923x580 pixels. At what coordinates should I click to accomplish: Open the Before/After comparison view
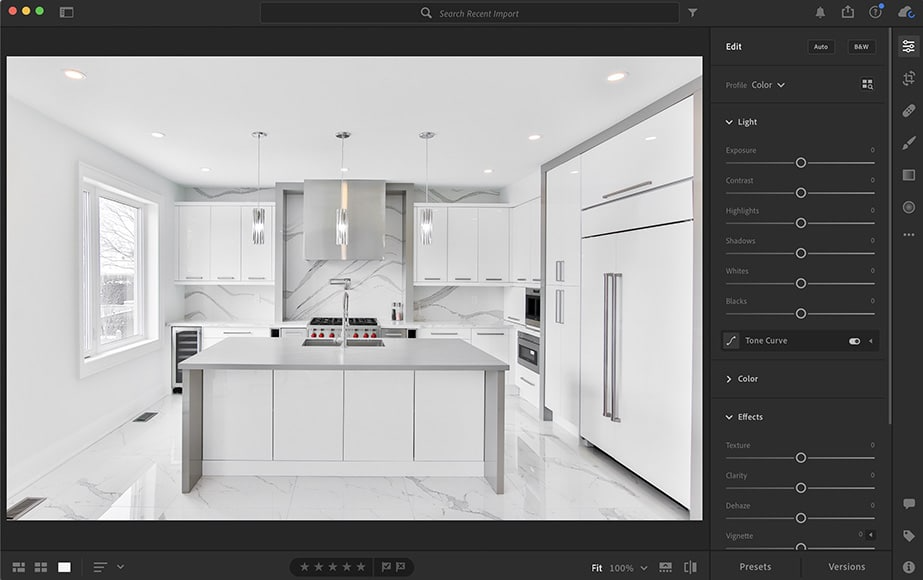point(690,566)
